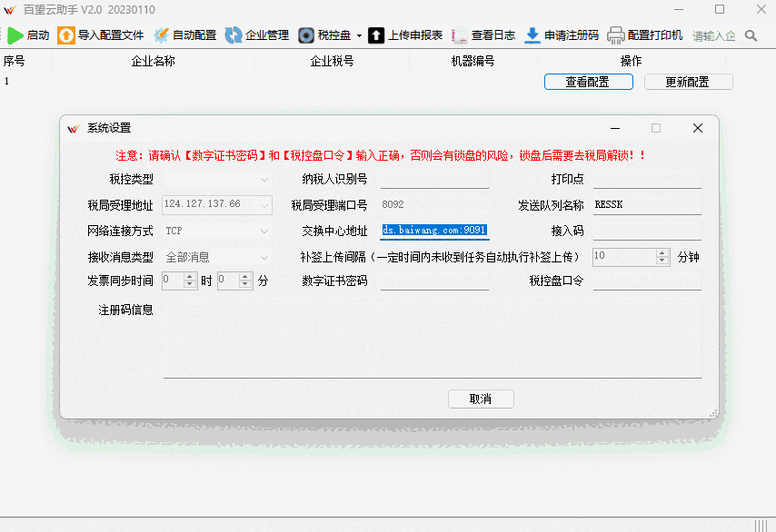
Task: Select 配置打印机 toolbar item
Action: (x=655, y=35)
